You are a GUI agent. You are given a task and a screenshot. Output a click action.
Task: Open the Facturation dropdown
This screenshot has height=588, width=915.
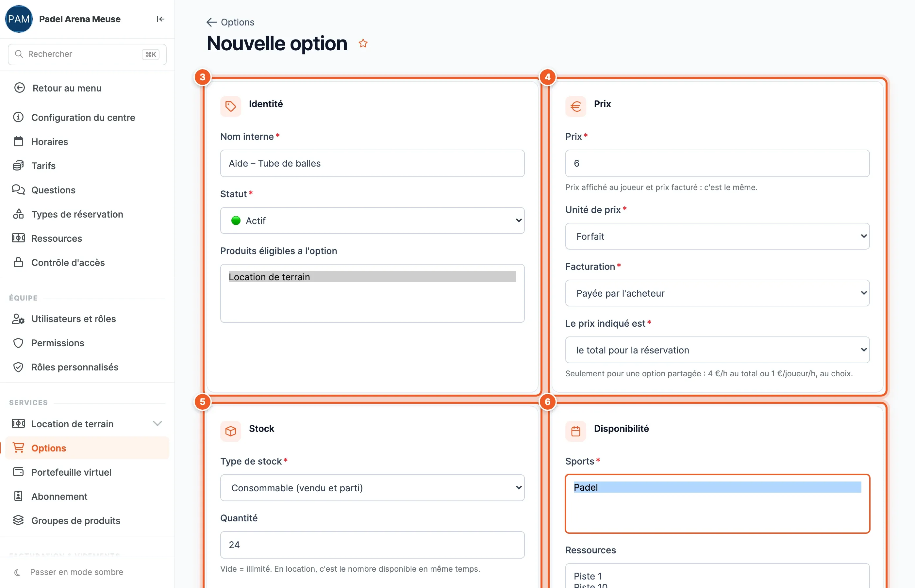(717, 293)
